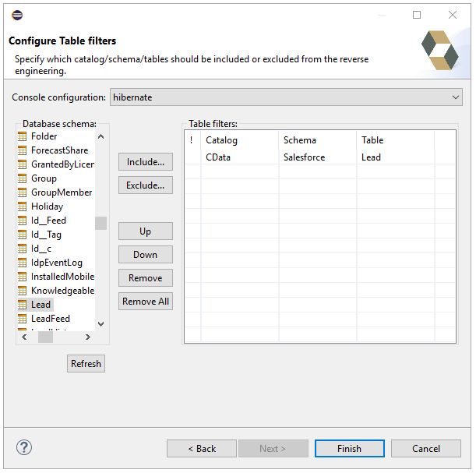
Task: Click the LeadFeed table icon
Action: [x=23, y=319]
